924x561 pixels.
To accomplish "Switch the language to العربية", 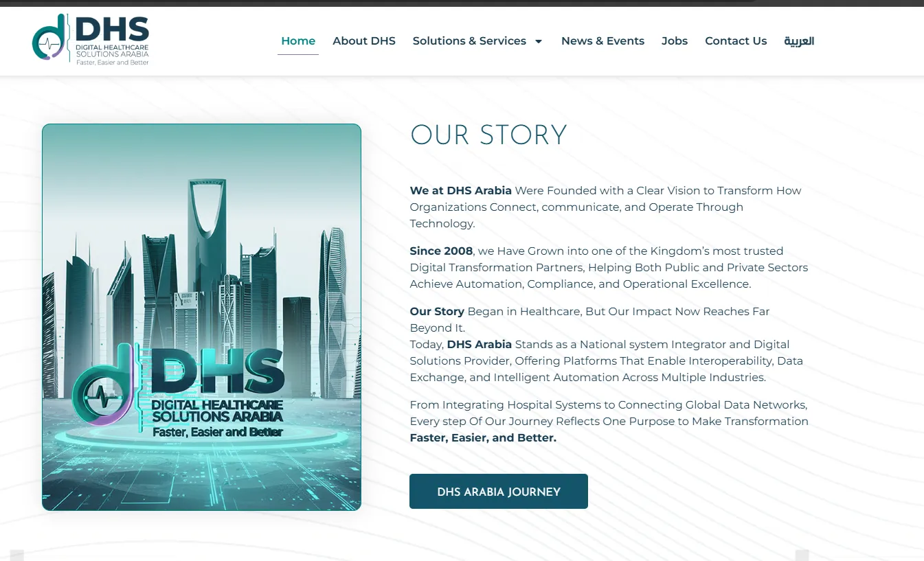I will [799, 41].
